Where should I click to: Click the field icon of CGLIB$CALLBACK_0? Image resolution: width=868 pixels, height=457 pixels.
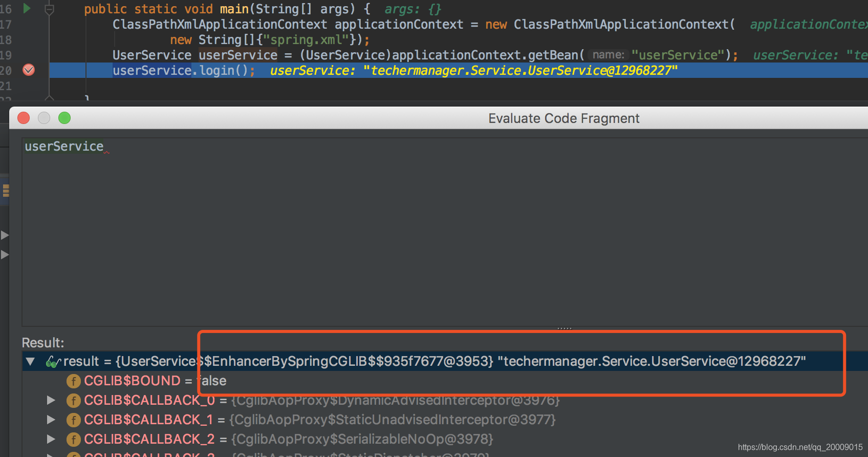point(74,401)
